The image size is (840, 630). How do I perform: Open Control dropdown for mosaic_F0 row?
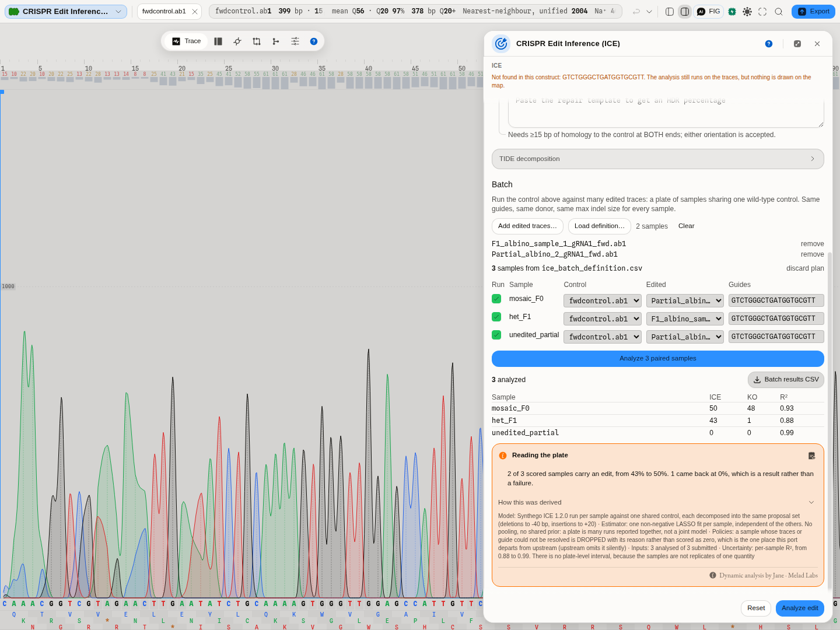point(603,301)
